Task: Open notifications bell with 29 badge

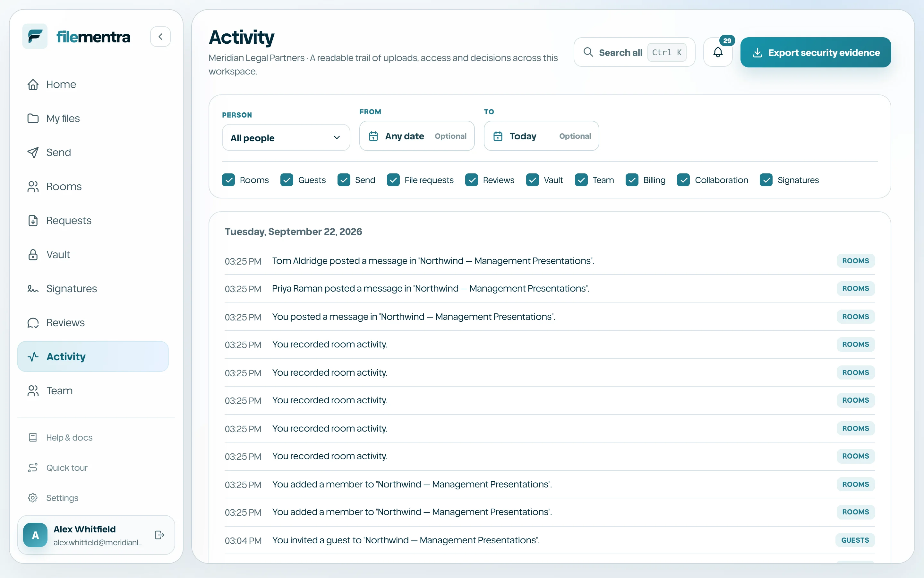Action: pos(718,52)
